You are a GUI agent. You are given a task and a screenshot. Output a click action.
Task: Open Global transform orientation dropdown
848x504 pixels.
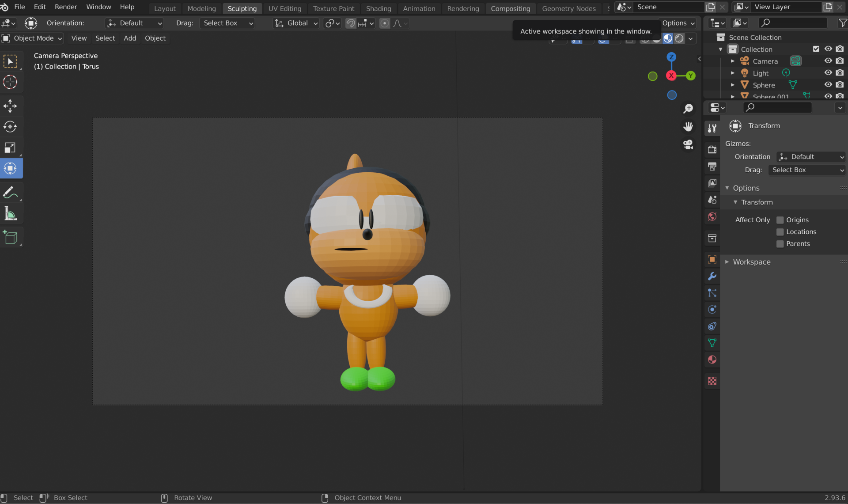(x=296, y=23)
